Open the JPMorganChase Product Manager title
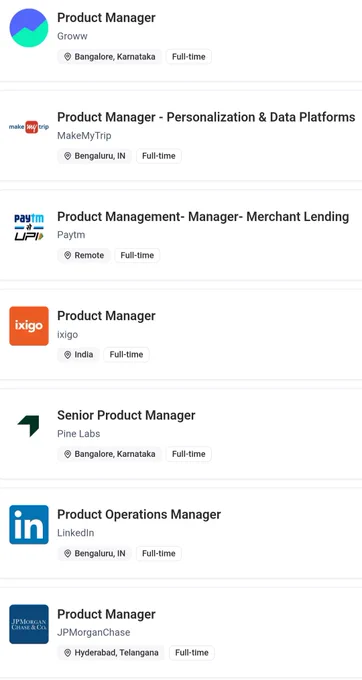The image size is (362, 680). [x=106, y=614]
